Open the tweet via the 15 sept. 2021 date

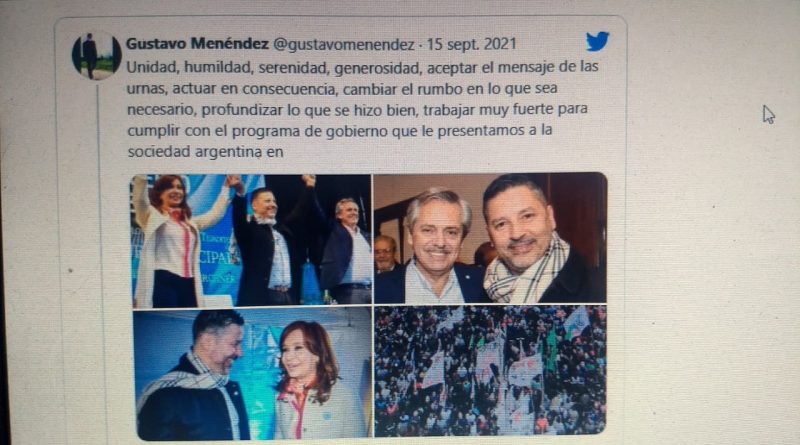[x=471, y=44]
